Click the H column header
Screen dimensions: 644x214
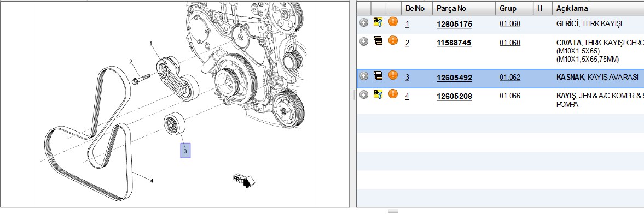point(543,8)
